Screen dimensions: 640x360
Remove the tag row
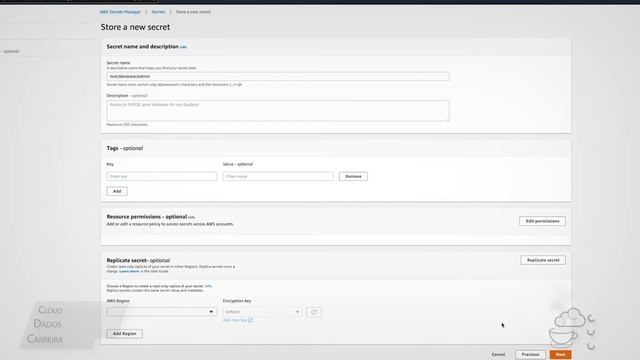point(353,176)
